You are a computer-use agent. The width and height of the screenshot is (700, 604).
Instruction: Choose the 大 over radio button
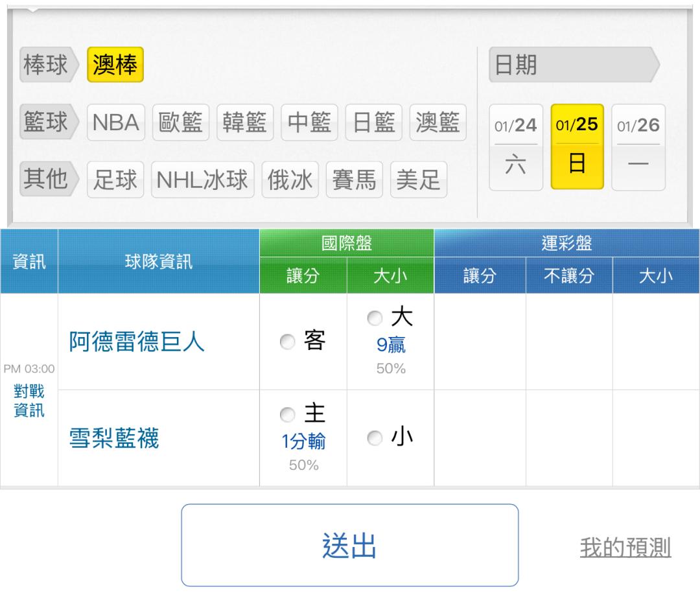pyautogui.click(x=373, y=318)
